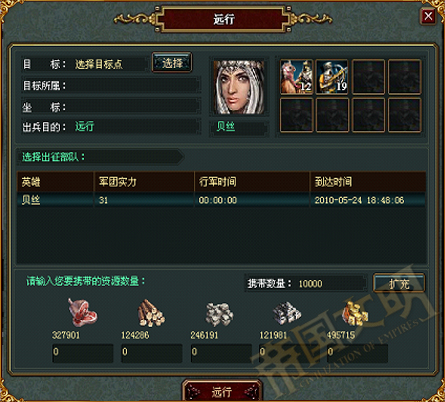
Task: Click the wood amount input field
Action: pos(151,353)
